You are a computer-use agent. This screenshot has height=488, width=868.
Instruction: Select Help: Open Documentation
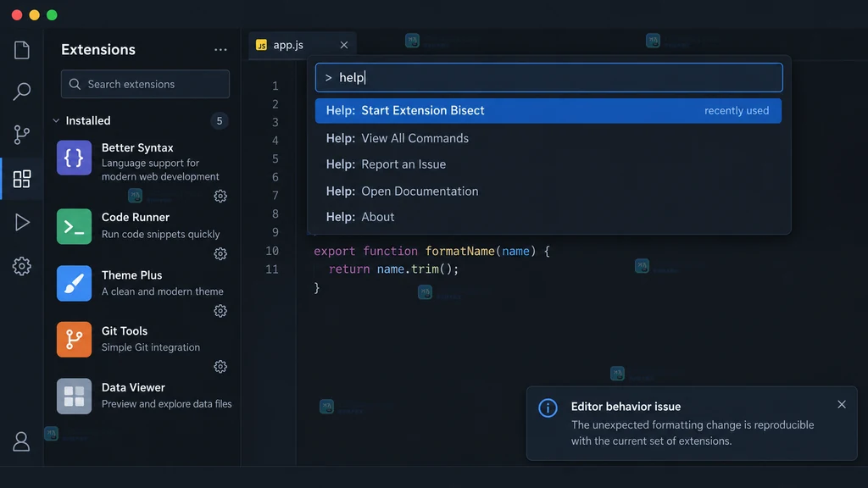[548, 191]
